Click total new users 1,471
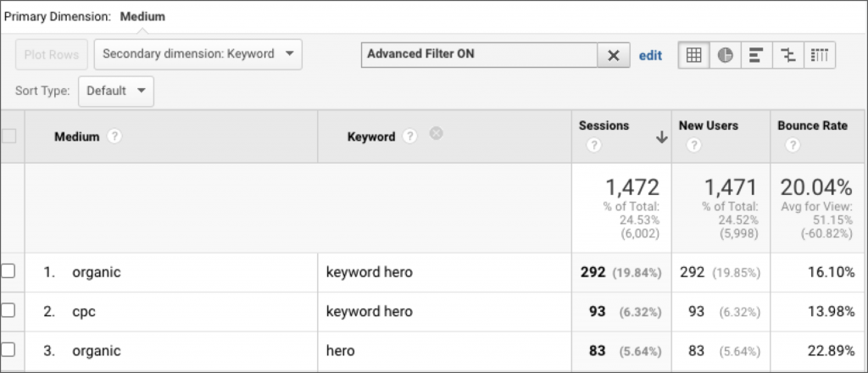The image size is (868, 373). [x=730, y=187]
